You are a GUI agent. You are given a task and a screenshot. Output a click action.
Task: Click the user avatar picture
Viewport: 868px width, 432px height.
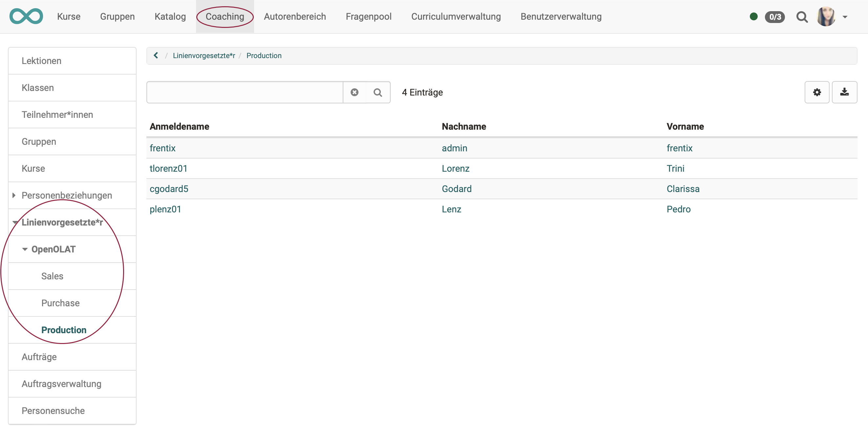[826, 16]
